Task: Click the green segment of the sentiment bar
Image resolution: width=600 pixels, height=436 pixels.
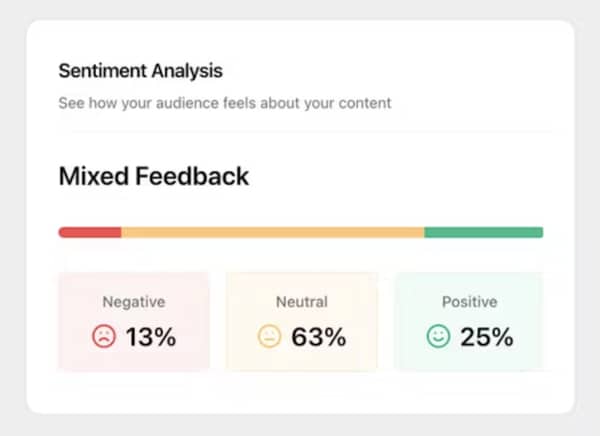Action: [x=483, y=233]
